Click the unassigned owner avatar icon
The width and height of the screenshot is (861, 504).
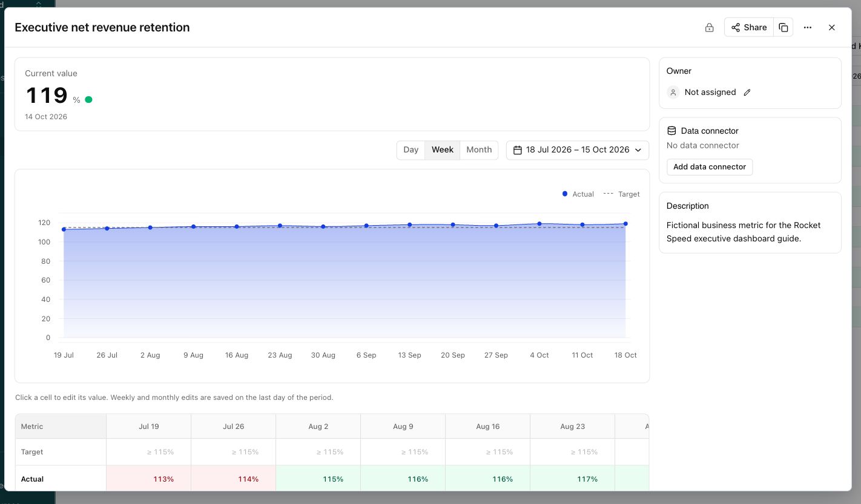pyautogui.click(x=673, y=92)
